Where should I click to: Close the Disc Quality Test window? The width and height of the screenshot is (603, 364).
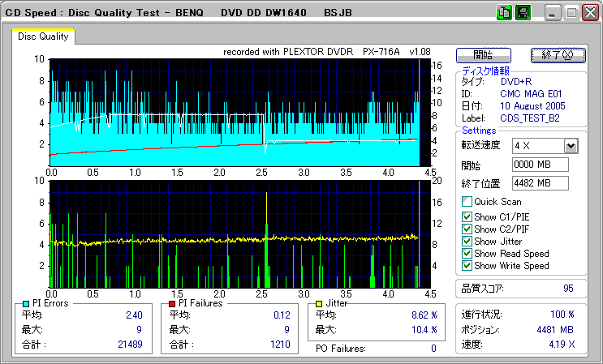589,13
